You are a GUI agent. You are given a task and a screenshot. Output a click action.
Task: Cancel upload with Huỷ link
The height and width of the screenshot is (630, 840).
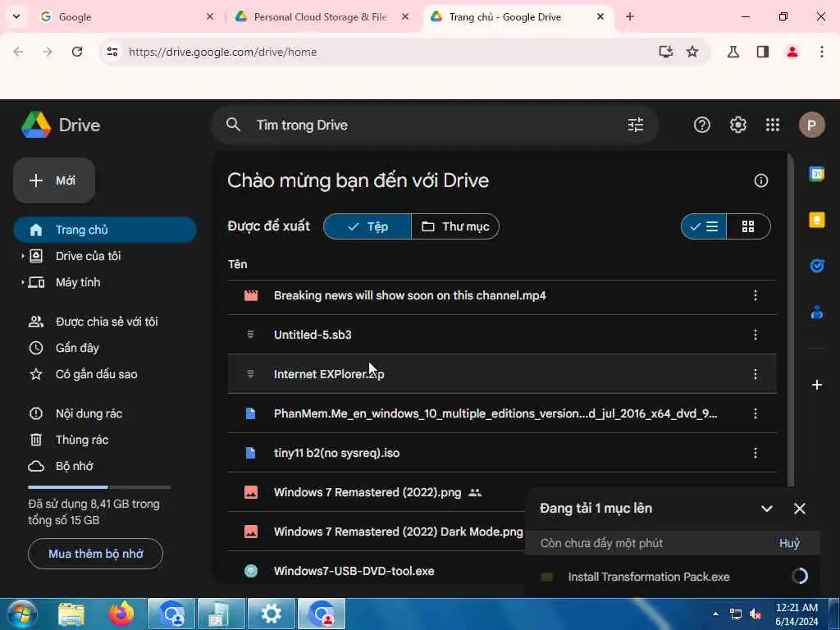tap(789, 543)
